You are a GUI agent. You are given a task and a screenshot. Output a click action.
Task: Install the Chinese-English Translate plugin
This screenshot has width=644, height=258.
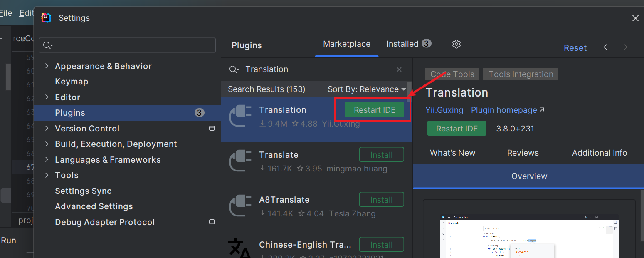click(x=381, y=245)
